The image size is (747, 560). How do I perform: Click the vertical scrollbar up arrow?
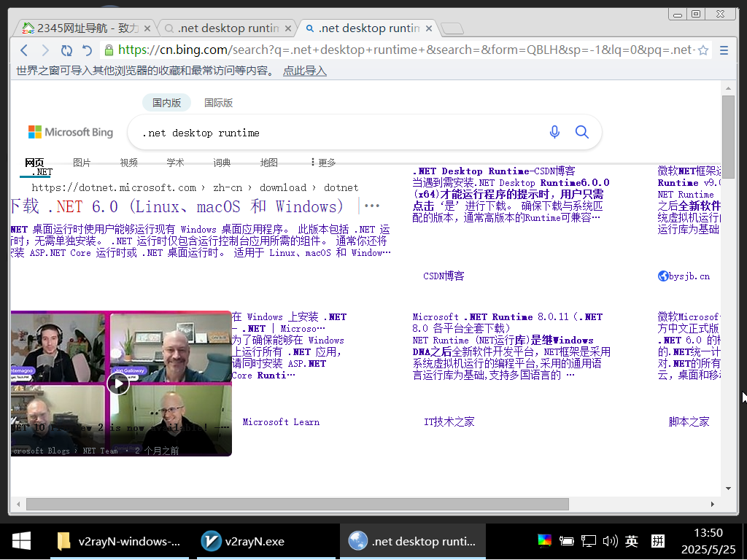[728, 88]
